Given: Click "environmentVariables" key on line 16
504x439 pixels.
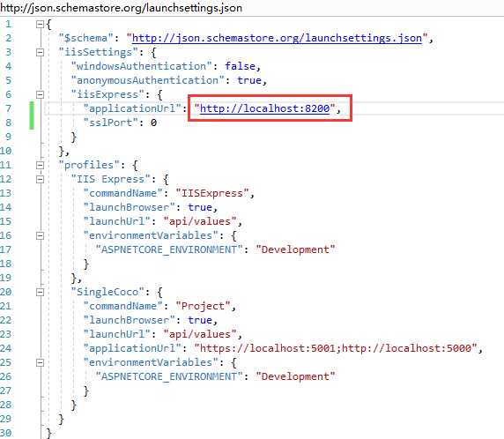Looking at the screenshot, I should [x=151, y=235].
